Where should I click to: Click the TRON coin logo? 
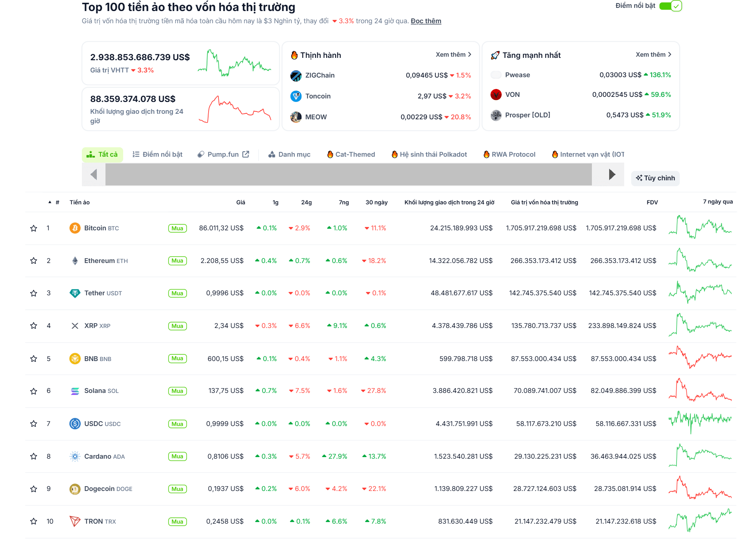pyautogui.click(x=75, y=521)
